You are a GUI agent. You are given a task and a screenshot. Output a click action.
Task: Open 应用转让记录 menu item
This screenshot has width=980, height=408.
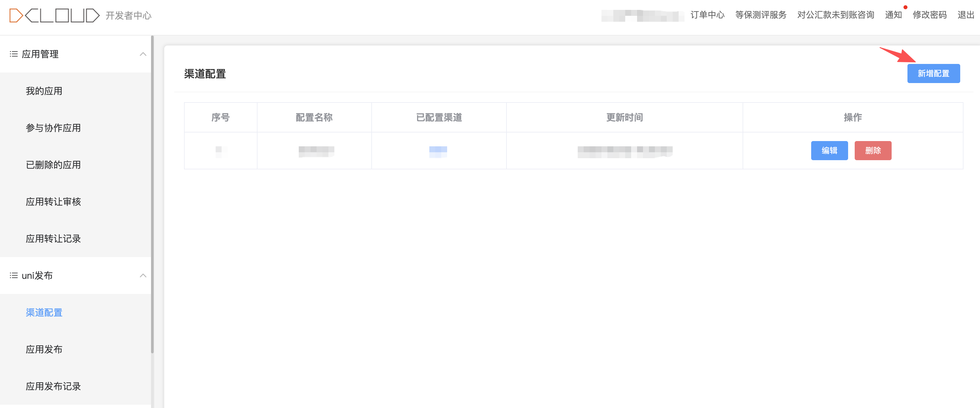53,238
